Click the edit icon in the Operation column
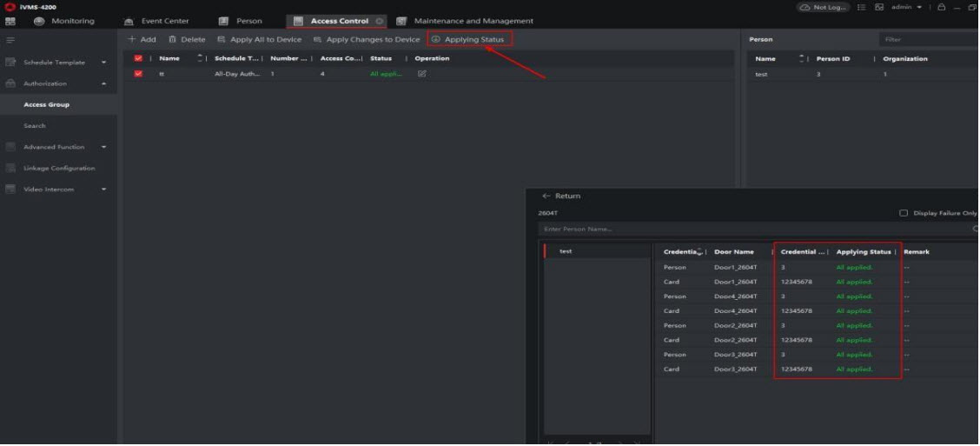 pos(422,74)
